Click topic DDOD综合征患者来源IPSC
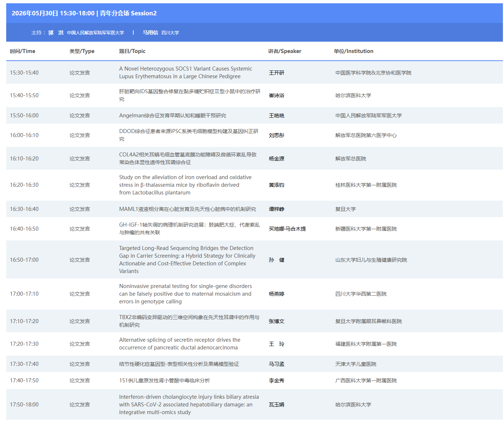The image size is (504, 432). (189, 135)
